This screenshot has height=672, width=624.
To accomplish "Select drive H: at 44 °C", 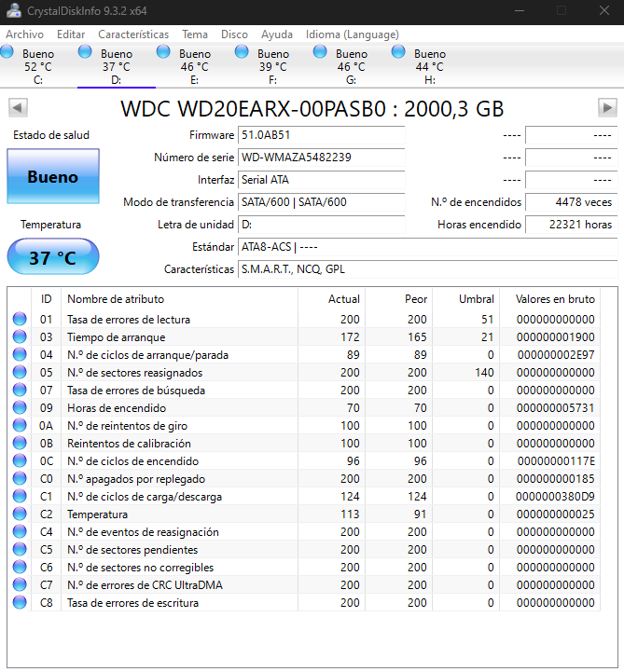I will point(430,65).
